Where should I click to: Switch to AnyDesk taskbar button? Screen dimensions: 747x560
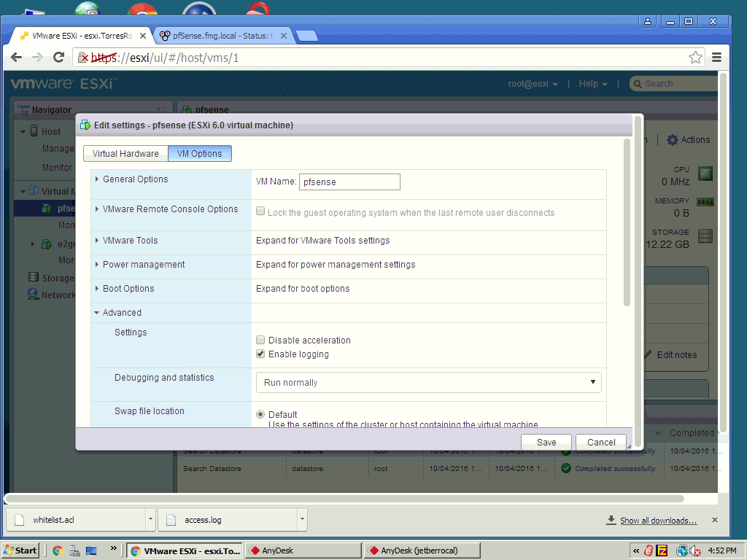coord(303,551)
